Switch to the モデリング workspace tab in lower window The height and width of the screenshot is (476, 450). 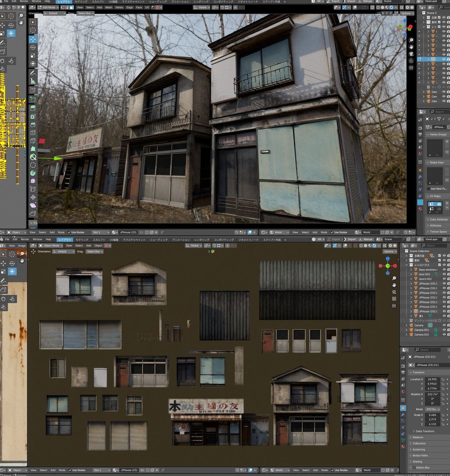coord(82,240)
